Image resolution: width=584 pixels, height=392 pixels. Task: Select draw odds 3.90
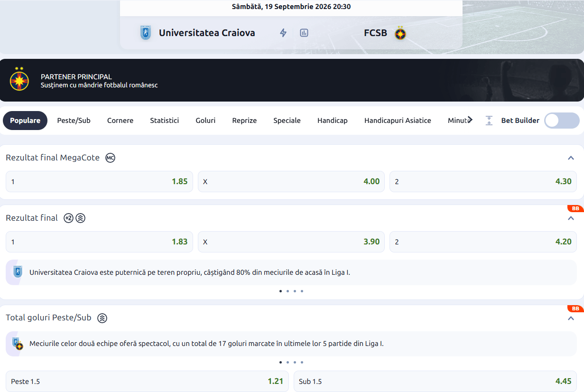point(291,242)
